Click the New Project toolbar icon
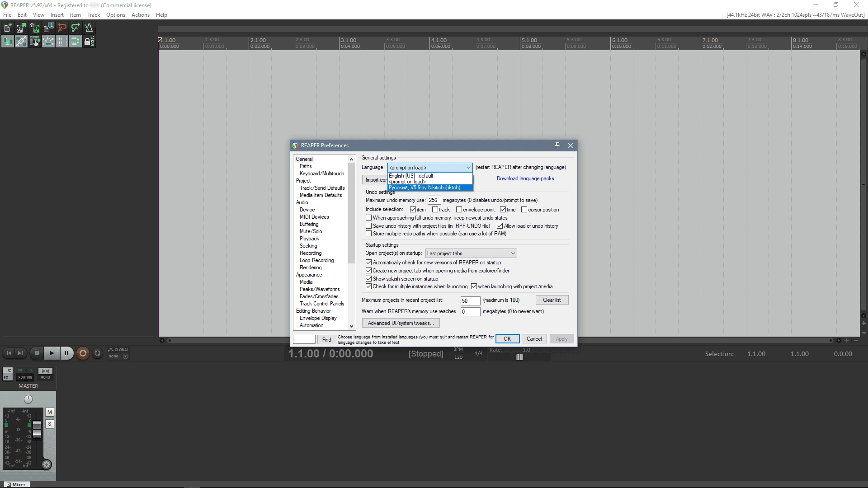The width and height of the screenshot is (868, 488). [7, 28]
